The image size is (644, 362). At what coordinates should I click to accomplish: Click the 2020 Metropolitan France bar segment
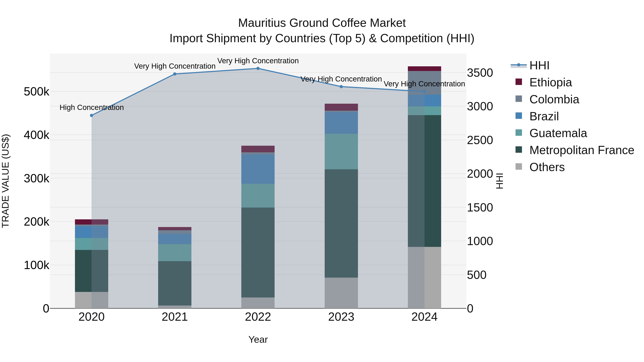click(x=91, y=271)
